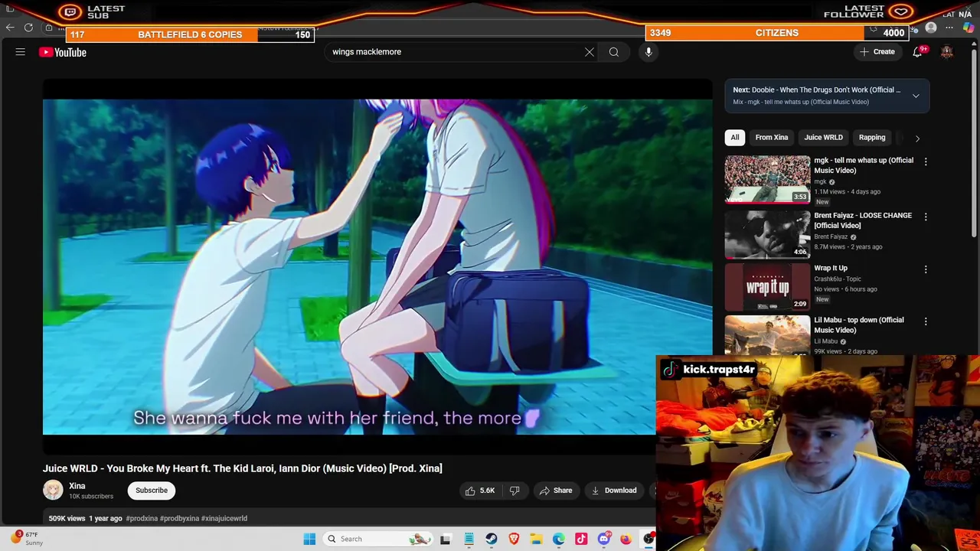Screen dimensions: 980x551
Task: Open Notepad app in the taskbar
Action: pyautogui.click(x=469, y=539)
